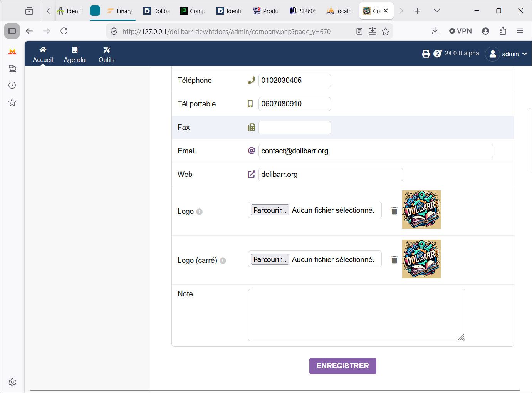
Task: Click the Fax machine icon
Action: [x=252, y=127]
